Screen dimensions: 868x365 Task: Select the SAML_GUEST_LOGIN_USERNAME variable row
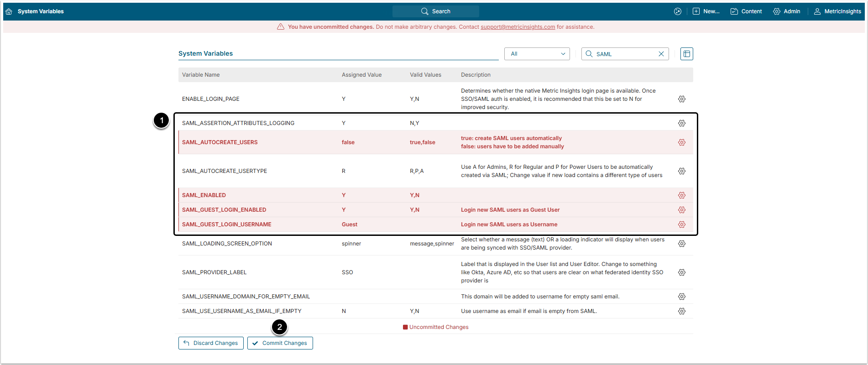click(227, 224)
